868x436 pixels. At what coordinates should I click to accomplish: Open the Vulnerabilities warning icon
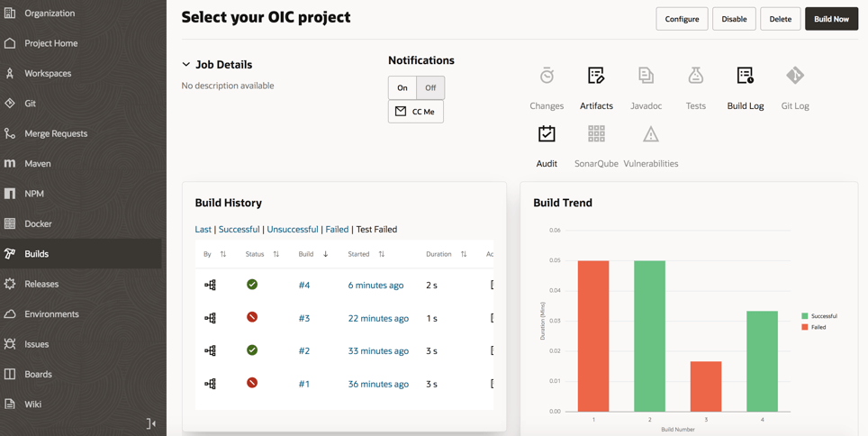(650, 135)
